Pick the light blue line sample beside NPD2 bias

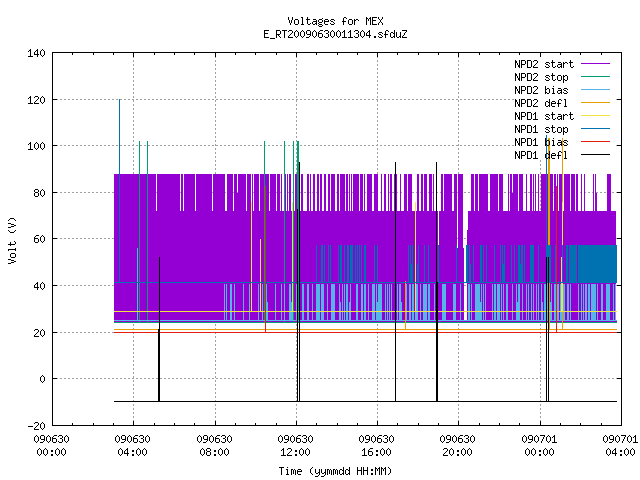coord(596,89)
